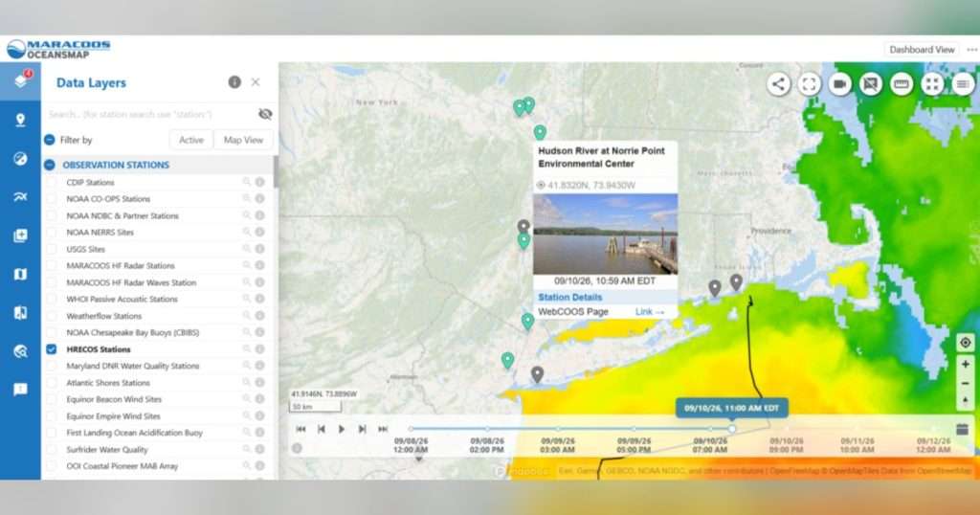Open the folded map sidebar icon
The height and width of the screenshot is (515, 980).
pos(20,275)
